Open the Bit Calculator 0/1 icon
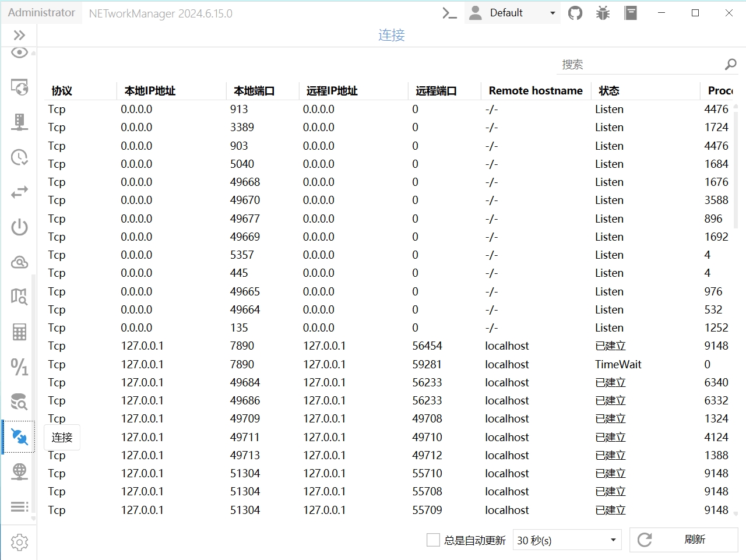 pyautogui.click(x=19, y=367)
